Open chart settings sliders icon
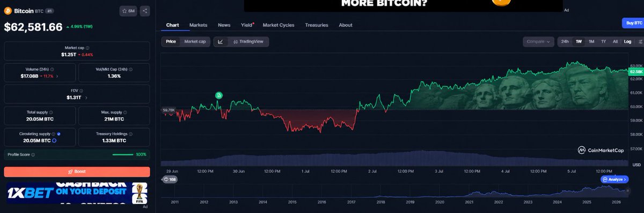 [640, 41]
